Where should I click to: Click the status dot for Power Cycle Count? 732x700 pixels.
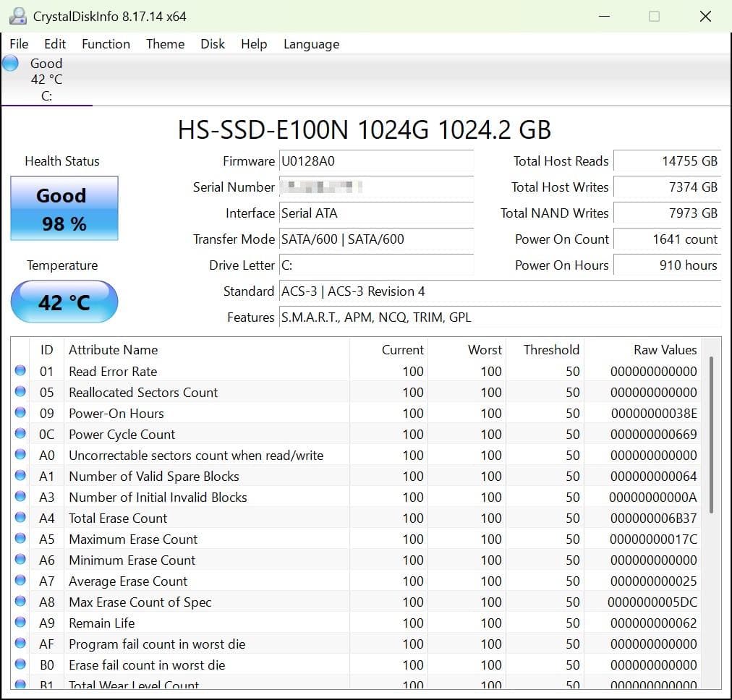[20, 434]
